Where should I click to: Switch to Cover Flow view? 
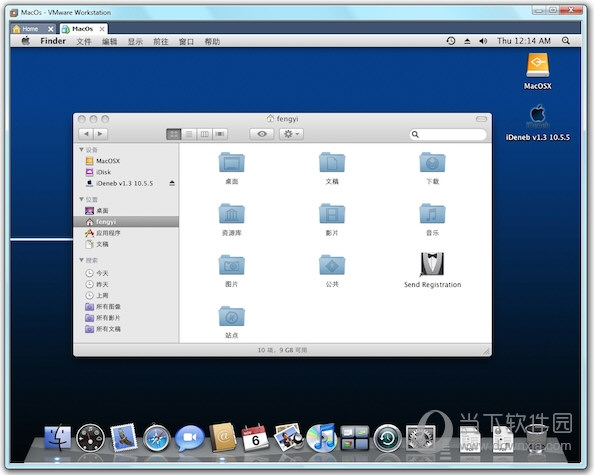point(220,134)
